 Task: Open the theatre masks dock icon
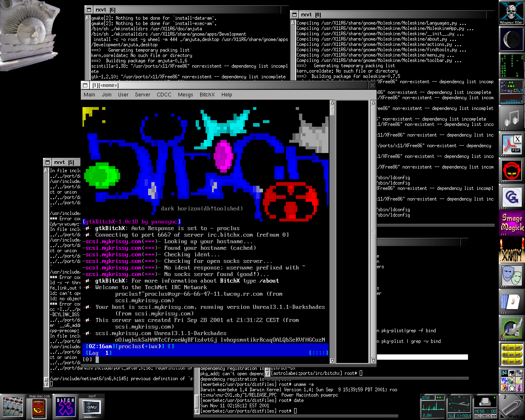[511, 276]
